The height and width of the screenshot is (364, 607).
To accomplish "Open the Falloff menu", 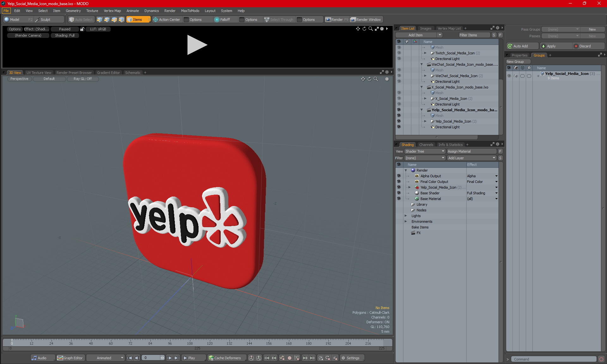I will (x=225, y=20).
